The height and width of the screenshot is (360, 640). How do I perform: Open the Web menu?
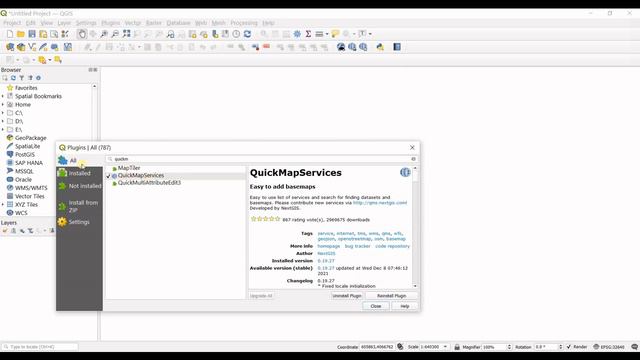[201, 23]
